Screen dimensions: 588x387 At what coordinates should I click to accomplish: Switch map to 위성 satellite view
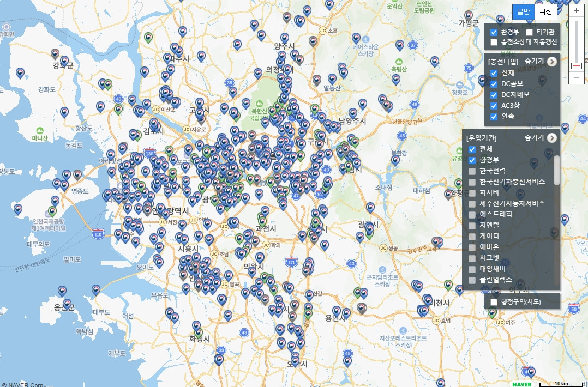[546, 12]
